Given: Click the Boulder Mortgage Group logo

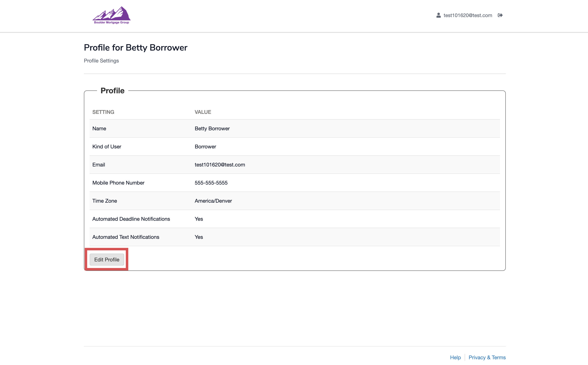Looking at the screenshot, I should (111, 15).
